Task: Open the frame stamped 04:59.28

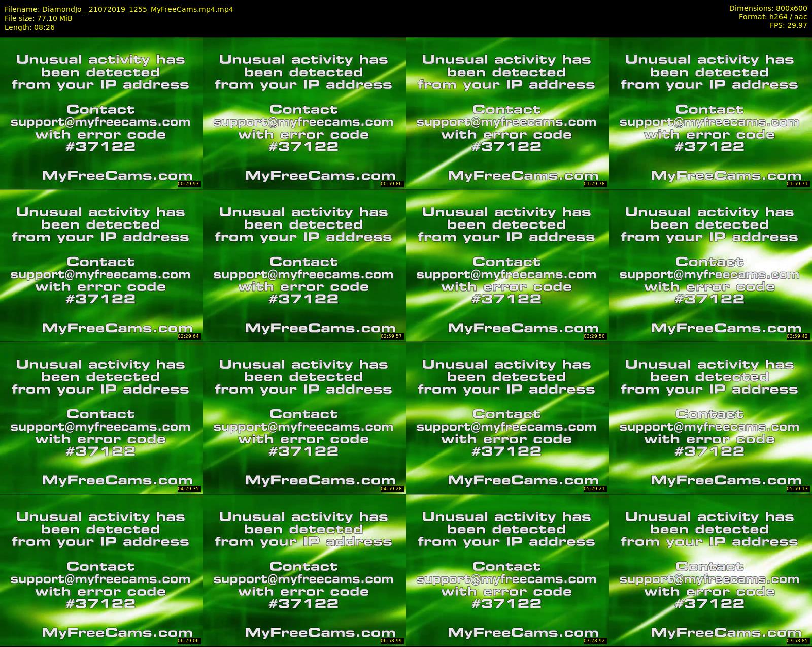Action: coord(304,417)
